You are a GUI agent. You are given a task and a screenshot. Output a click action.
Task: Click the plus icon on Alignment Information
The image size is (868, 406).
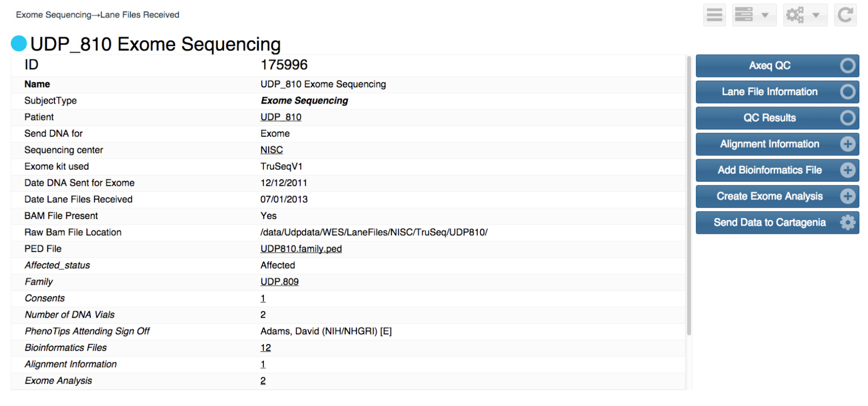[847, 144]
